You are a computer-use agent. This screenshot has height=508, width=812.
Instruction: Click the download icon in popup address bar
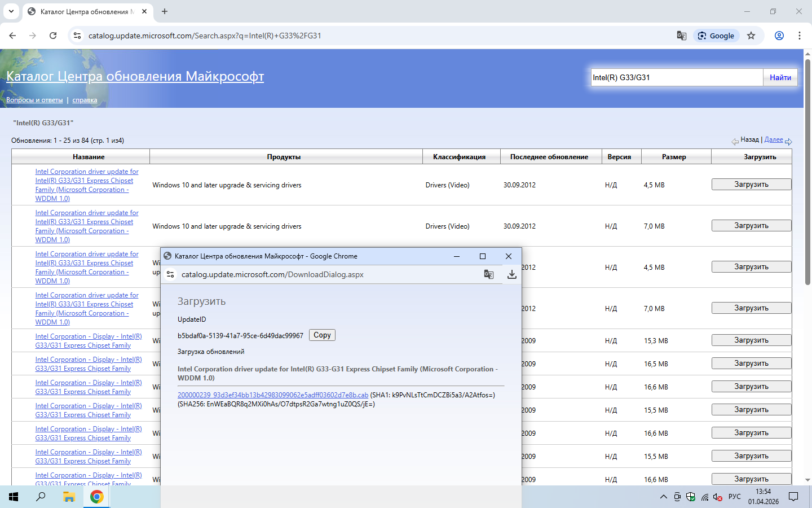pyautogui.click(x=511, y=274)
